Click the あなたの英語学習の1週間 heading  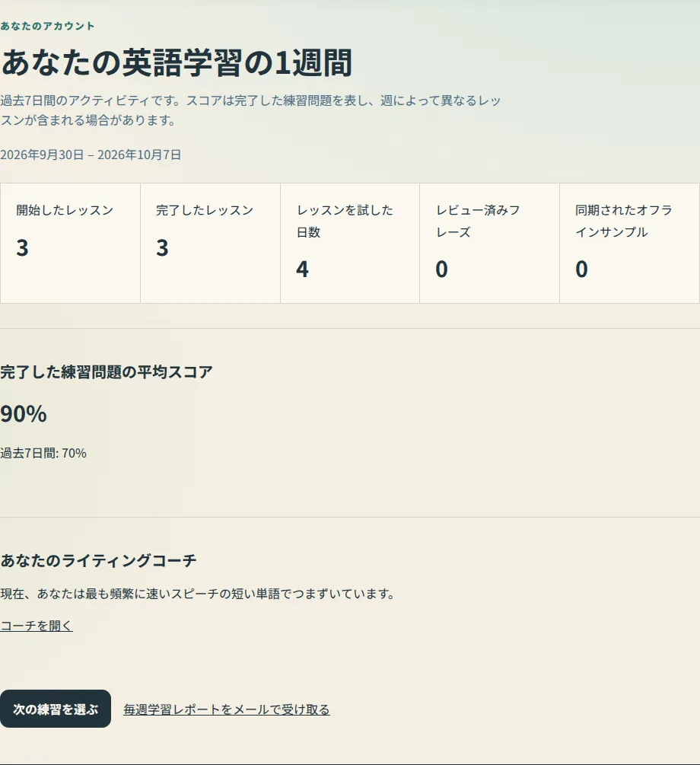(x=177, y=62)
